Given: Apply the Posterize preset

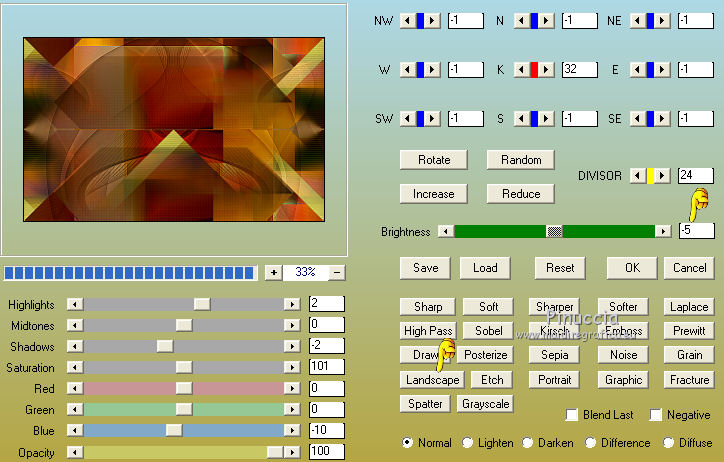Looking at the screenshot, I should tap(485, 355).
